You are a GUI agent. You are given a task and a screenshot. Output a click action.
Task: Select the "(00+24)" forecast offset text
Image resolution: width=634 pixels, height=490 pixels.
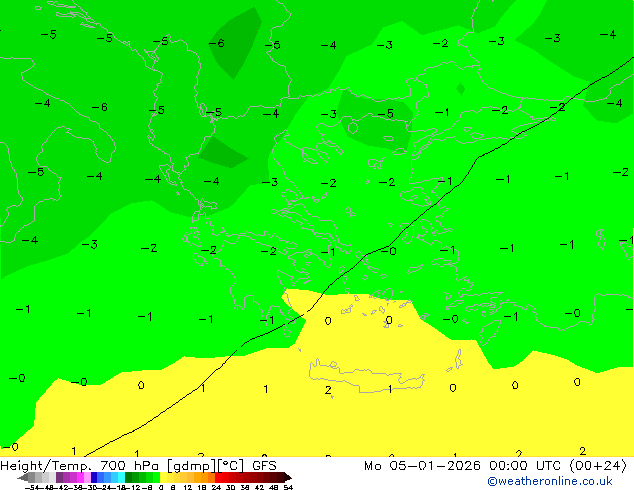pos(598,466)
